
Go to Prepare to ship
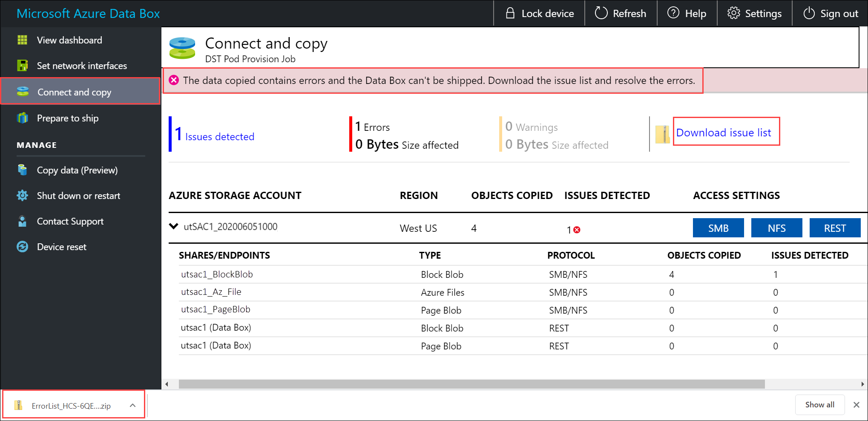coord(68,118)
